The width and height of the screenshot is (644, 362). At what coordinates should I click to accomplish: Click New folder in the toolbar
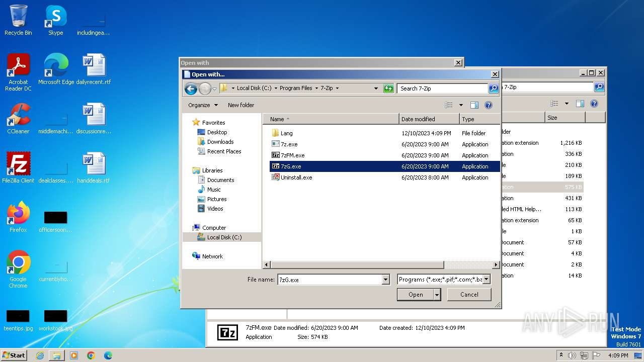241,105
